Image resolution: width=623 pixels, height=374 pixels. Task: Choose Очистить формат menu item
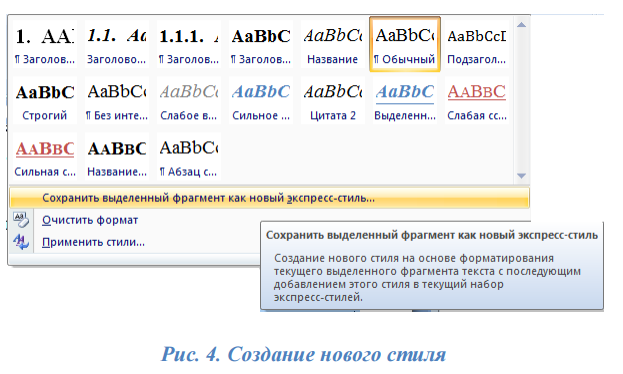90,220
